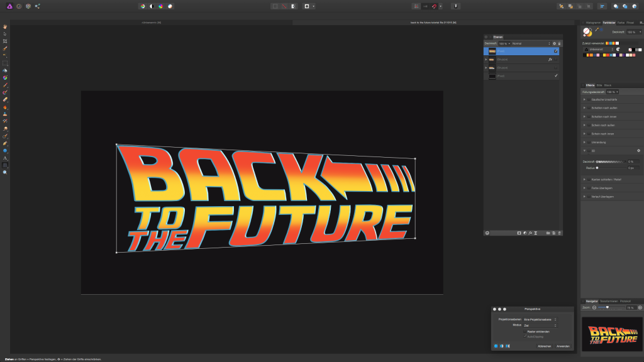This screenshot has width=644, height=362.
Task: Enable the 3D effect checkbox
Action: coord(589,151)
